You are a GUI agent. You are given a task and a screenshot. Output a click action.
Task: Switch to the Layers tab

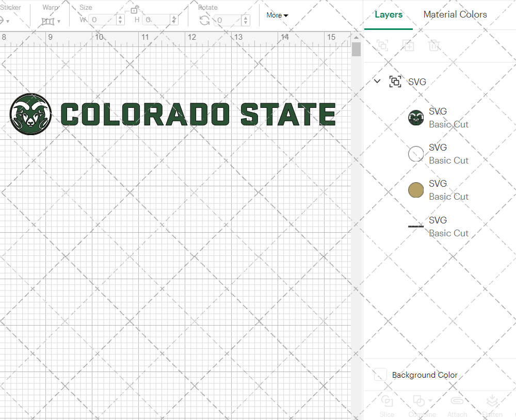click(x=389, y=14)
